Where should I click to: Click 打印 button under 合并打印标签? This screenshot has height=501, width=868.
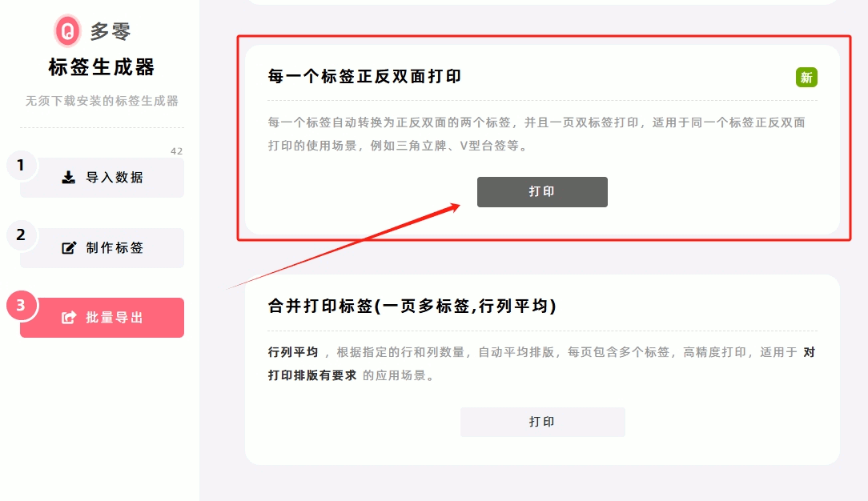543,422
